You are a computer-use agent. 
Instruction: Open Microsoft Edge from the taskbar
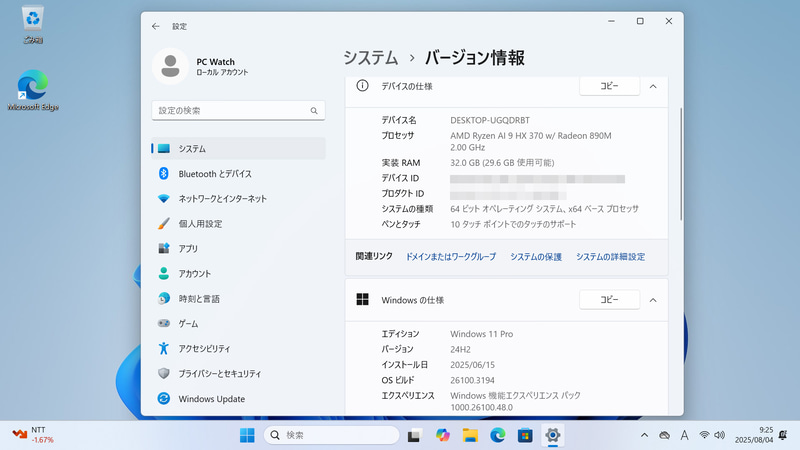click(497, 435)
